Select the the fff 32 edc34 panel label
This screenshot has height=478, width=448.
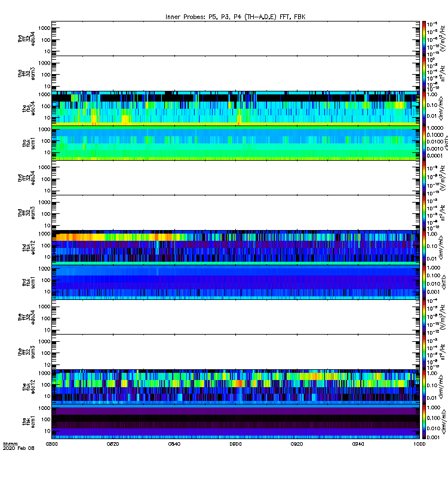[x=26, y=317]
